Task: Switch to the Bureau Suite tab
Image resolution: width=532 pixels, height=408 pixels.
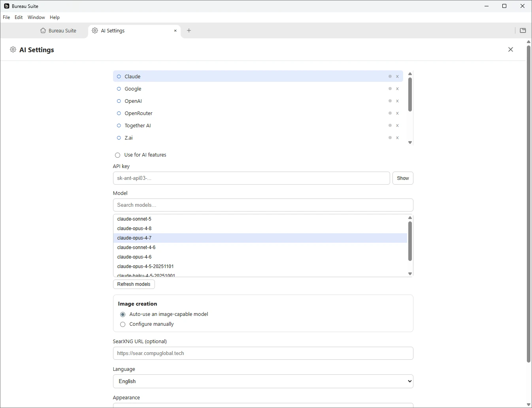Action: point(58,30)
